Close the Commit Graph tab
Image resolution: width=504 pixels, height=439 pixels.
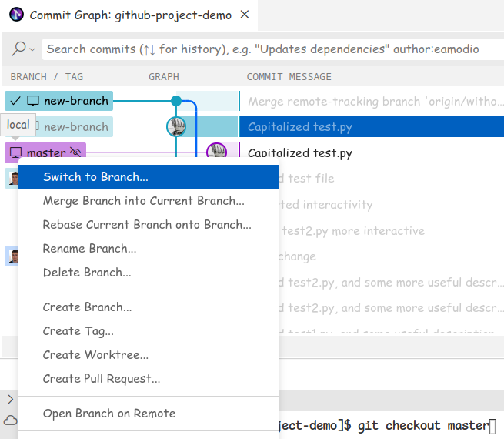coord(245,15)
